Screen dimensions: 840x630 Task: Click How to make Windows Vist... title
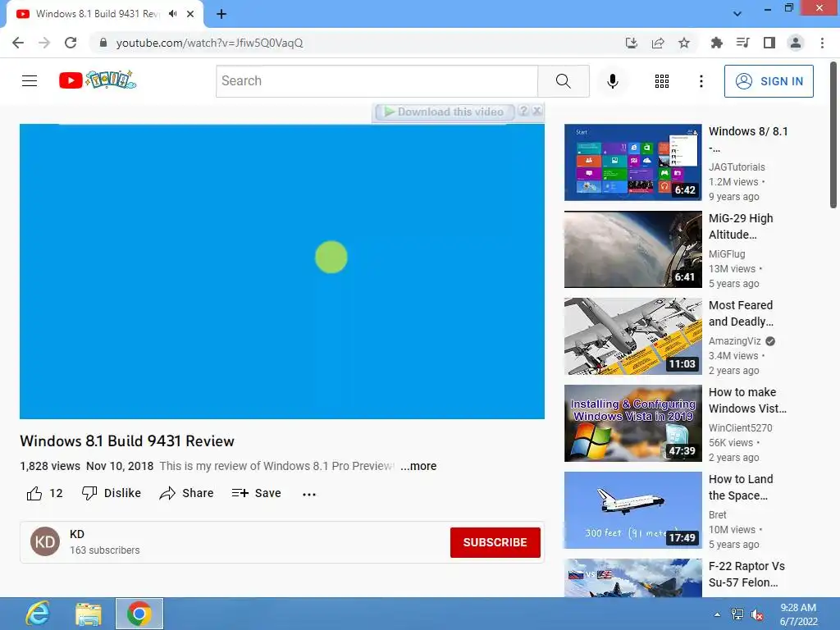point(748,400)
